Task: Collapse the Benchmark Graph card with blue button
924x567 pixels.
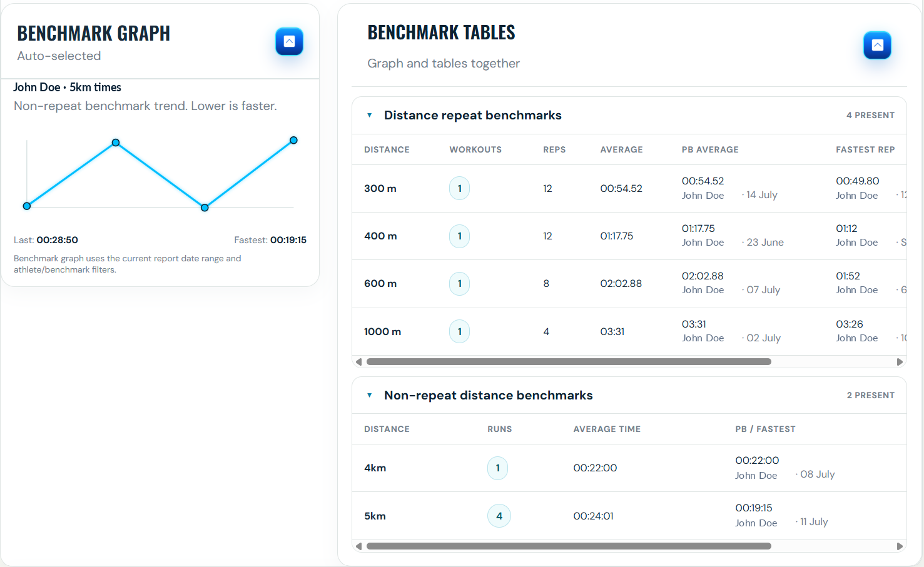Action: pos(289,41)
